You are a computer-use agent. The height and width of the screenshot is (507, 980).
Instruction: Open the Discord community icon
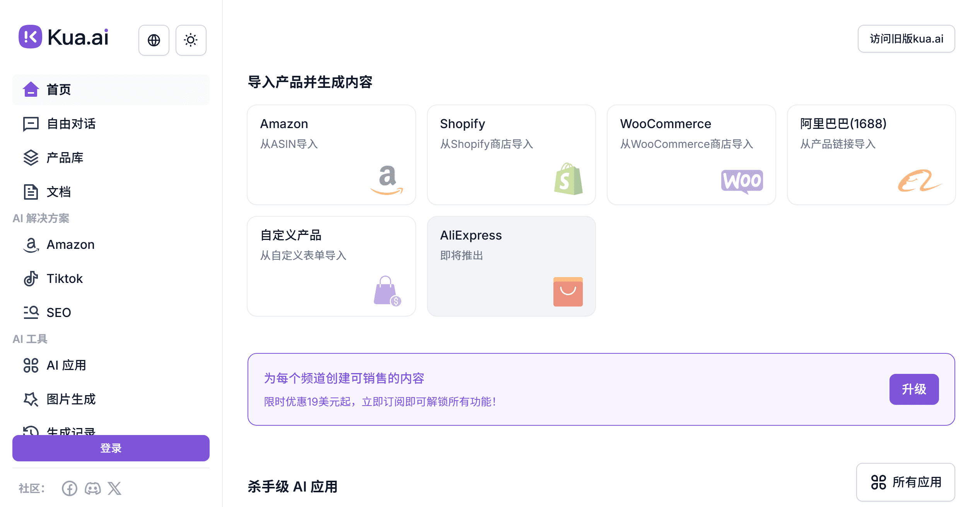[x=93, y=488]
